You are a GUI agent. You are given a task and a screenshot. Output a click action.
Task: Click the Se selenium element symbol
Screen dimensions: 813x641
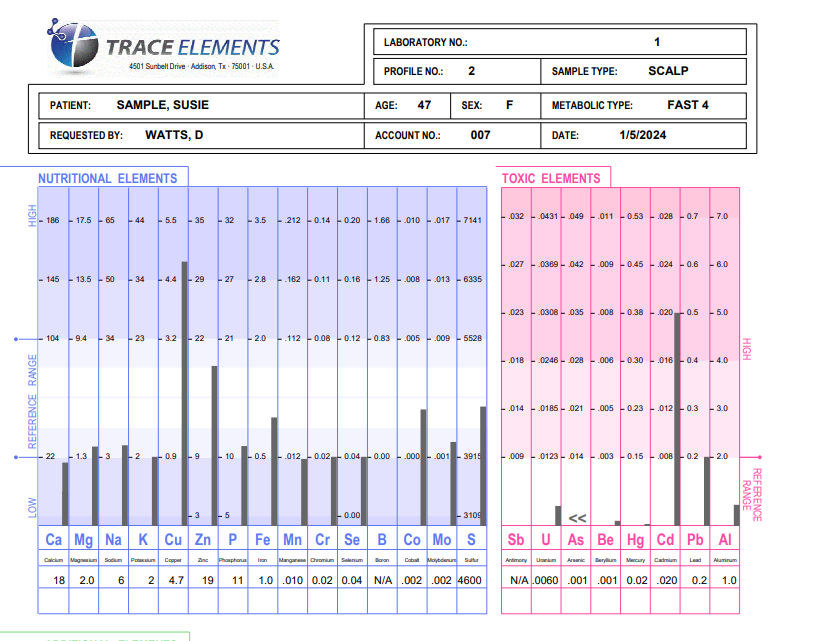(x=352, y=540)
